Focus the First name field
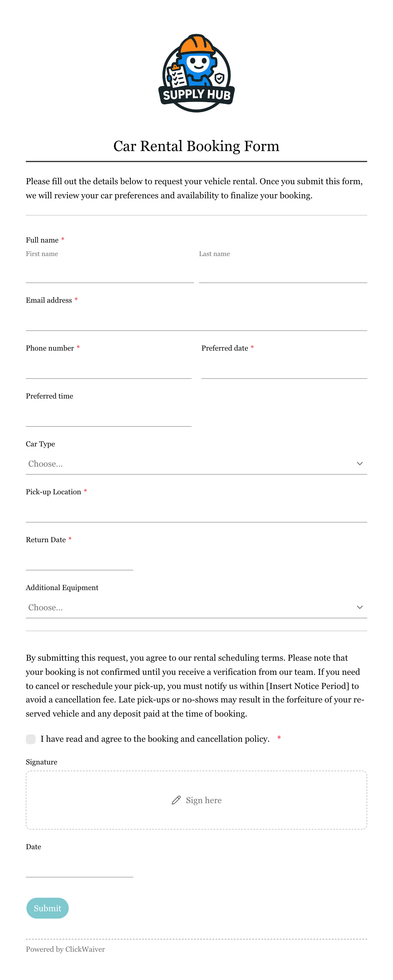 [x=110, y=272]
